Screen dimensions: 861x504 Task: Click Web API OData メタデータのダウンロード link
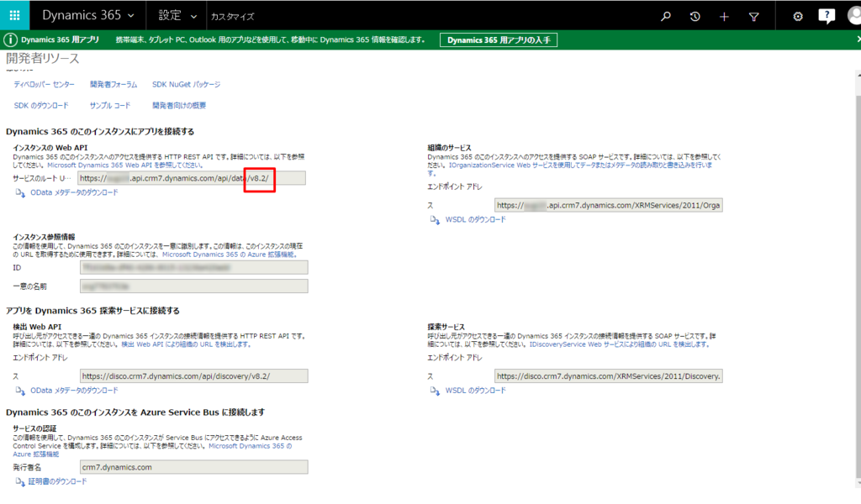point(74,192)
